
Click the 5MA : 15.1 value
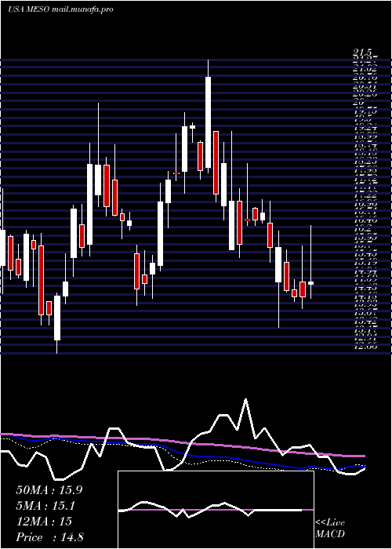point(45,506)
